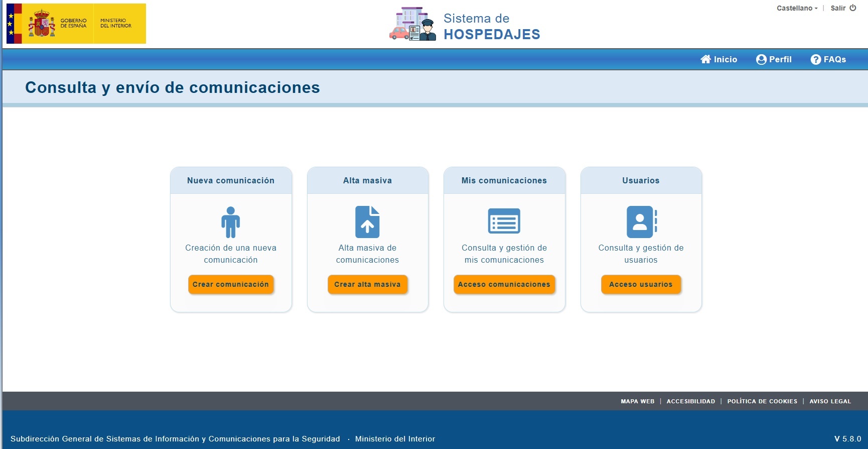This screenshot has height=449, width=868.
Task: Go to the Inicio home page
Action: tap(718, 59)
